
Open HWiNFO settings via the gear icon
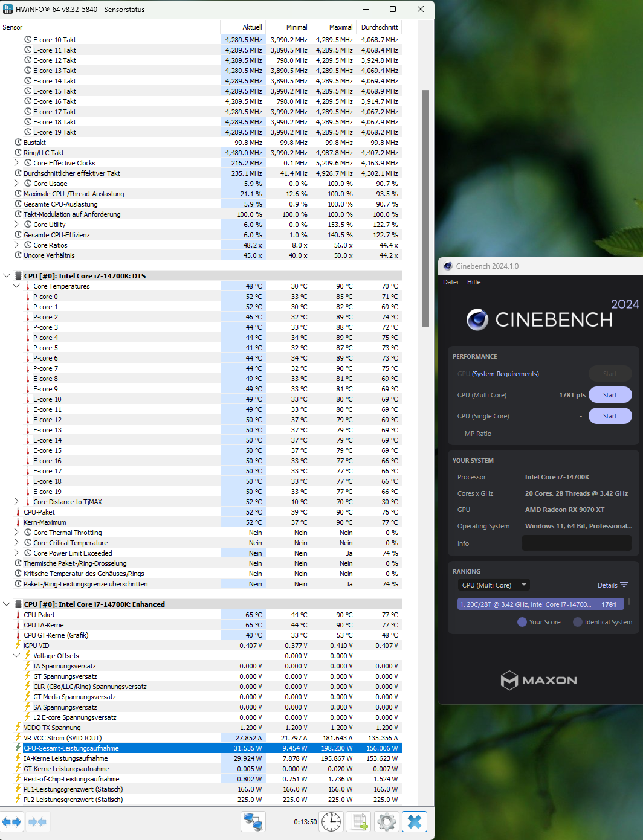[386, 822]
